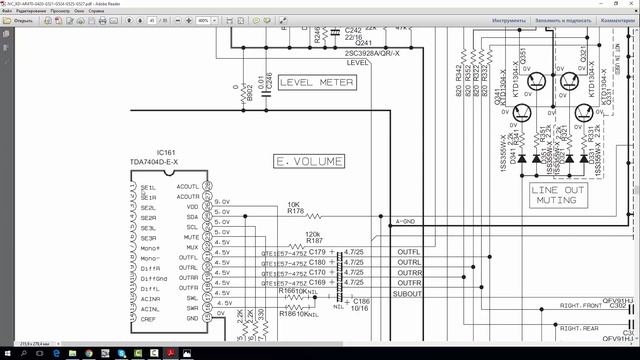Screen dimensions: 640x360
Task: Click the TDA7404D-E-X chip label
Action: [x=154, y=162]
